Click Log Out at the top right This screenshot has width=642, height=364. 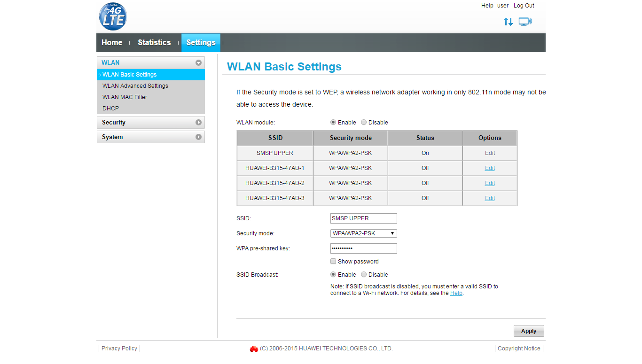click(x=524, y=5)
